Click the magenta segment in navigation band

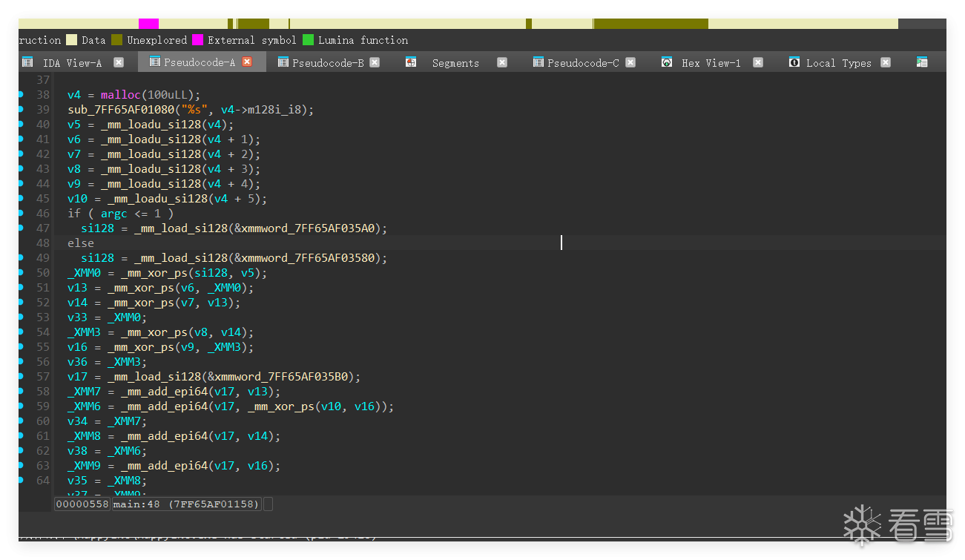tap(148, 24)
